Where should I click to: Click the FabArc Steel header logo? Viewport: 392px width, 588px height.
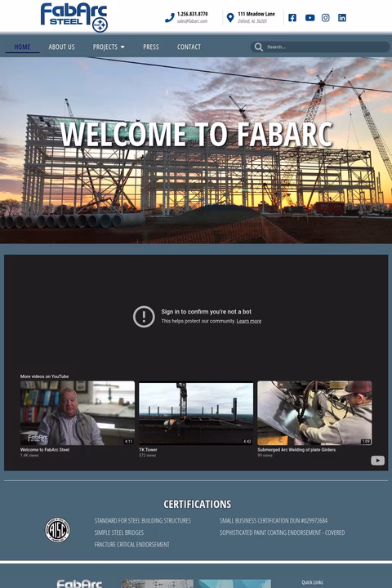point(73,17)
